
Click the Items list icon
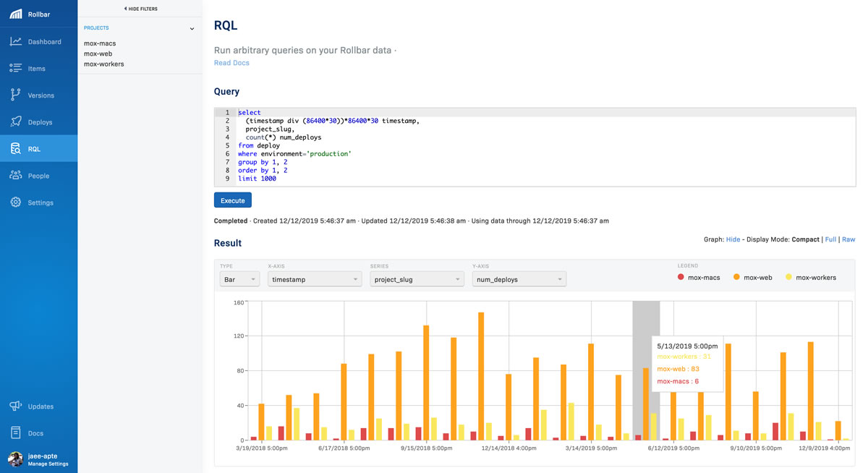click(15, 68)
